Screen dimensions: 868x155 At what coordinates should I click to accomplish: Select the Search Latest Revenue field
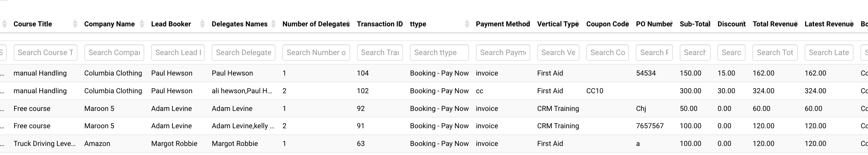(x=829, y=52)
